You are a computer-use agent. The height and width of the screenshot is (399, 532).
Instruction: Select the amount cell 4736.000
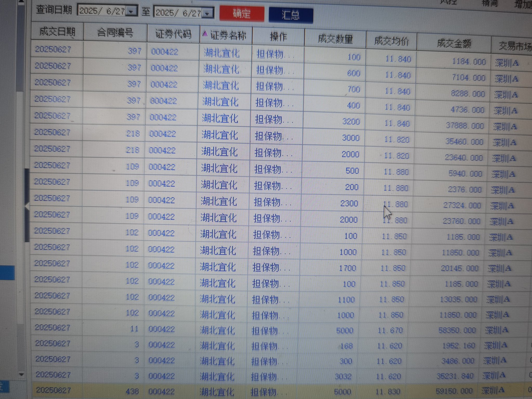click(467, 110)
